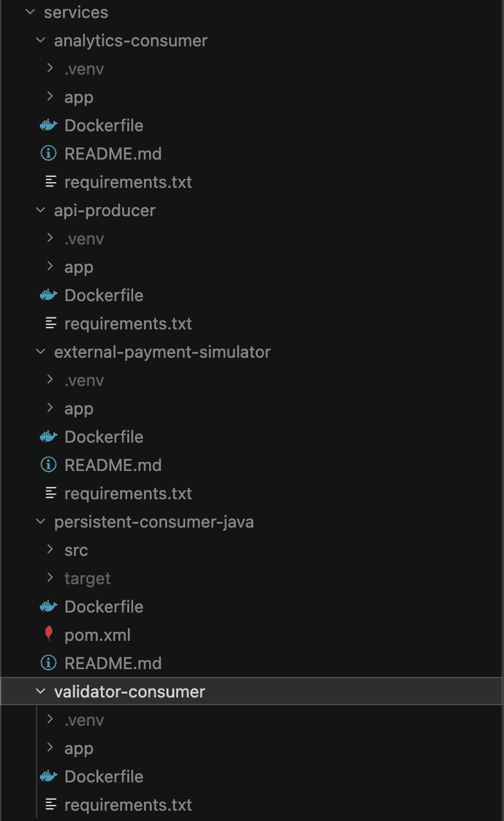Expand the target folder chevron
This screenshot has width=504, height=821.
click(x=51, y=578)
